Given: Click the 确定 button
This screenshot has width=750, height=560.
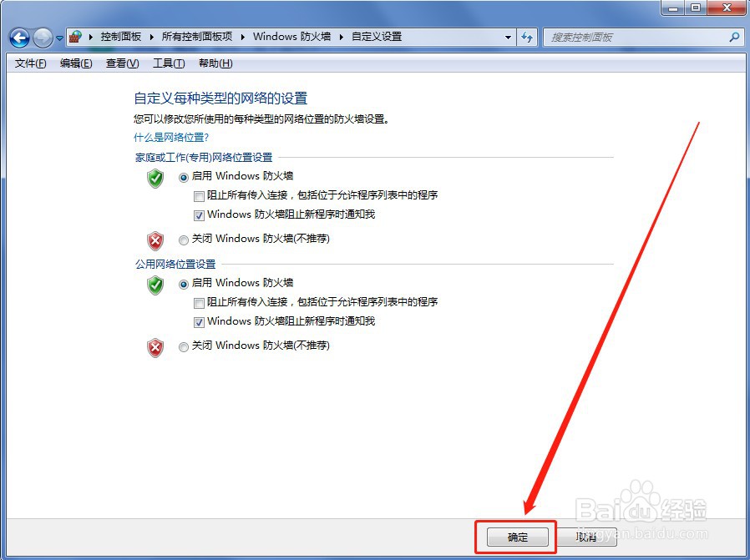Looking at the screenshot, I should tap(518, 537).
